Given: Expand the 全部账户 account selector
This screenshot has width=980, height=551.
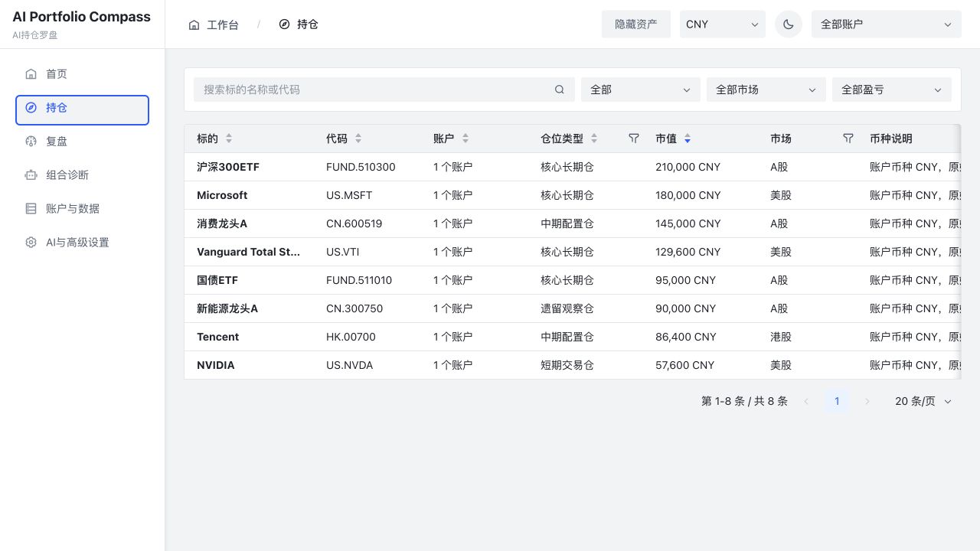Looking at the screenshot, I should pyautogui.click(x=887, y=24).
